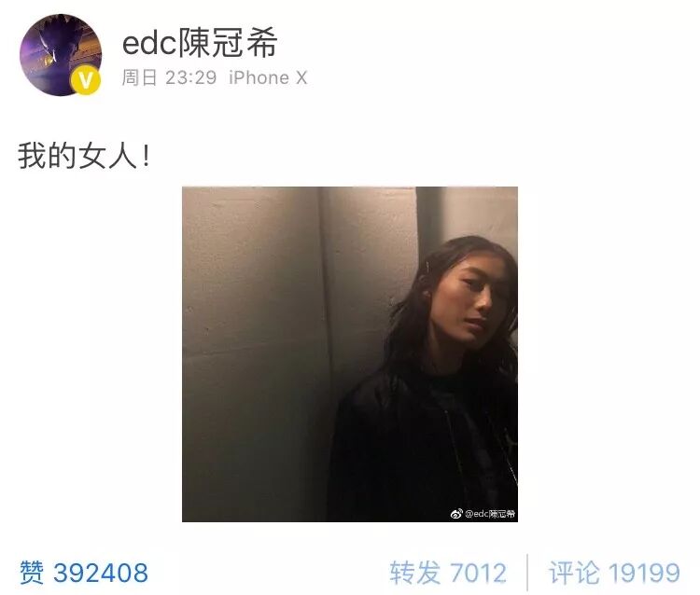Open the circular profile avatar
Screen dimensions: 700x595
61,55
